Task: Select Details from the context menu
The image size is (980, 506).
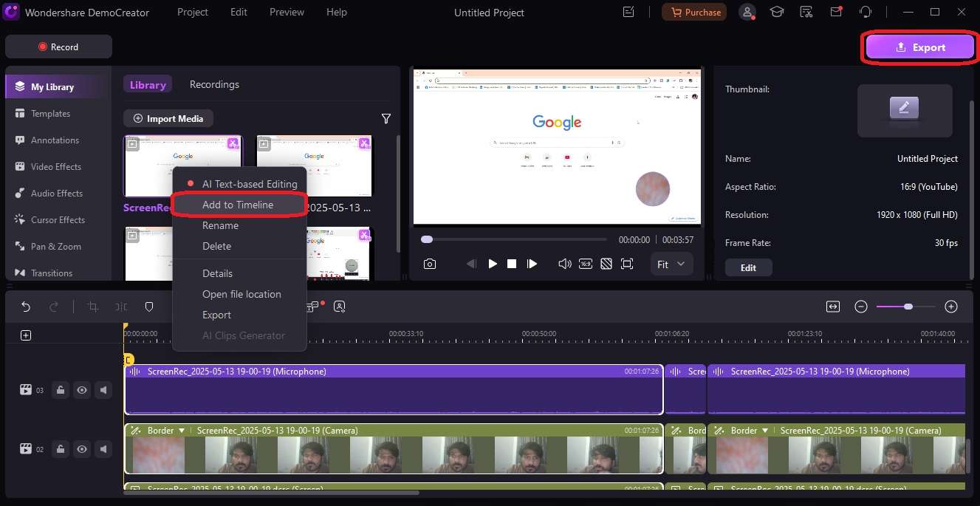Action: pos(239,273)
